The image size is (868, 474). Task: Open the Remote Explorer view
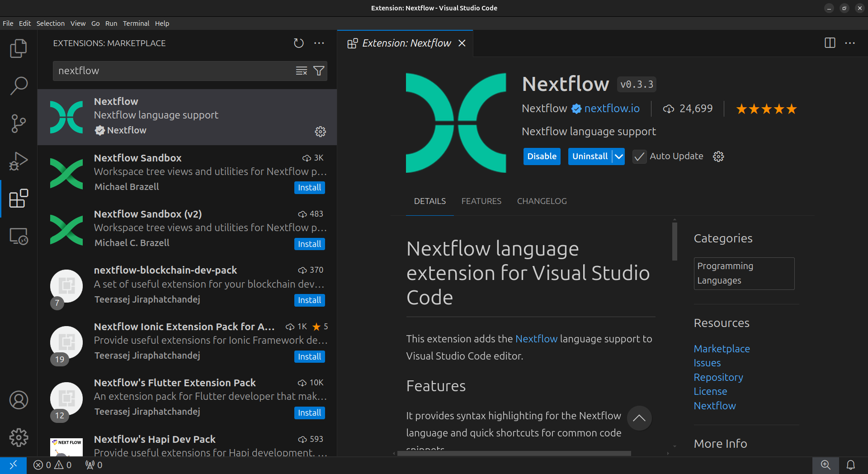point(19,236)
